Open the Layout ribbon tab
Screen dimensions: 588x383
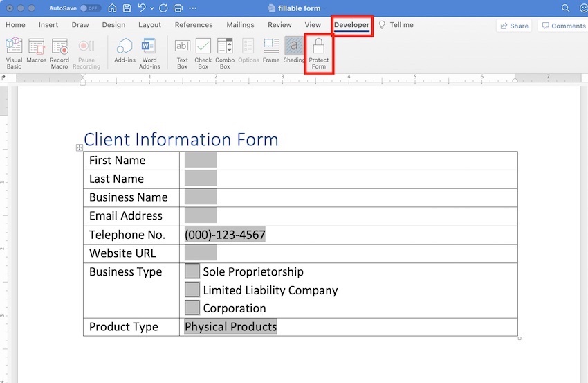pos(149,25)
